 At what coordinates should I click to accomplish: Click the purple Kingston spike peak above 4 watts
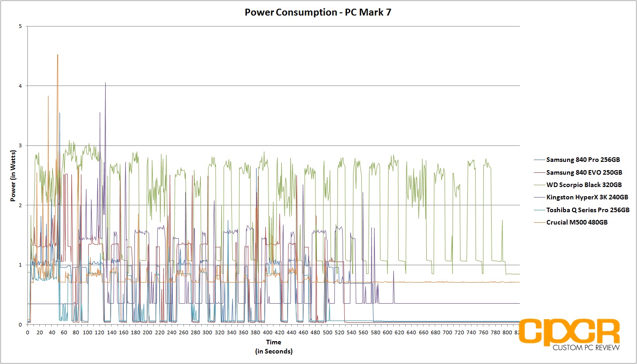pos(105,84)
